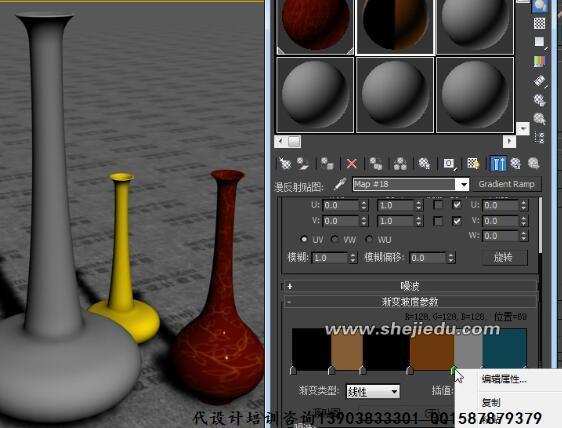Uncheck the U tile checkbox
Image resolution: width=562 pixels, height=428 pixels.
pos(457,205)
